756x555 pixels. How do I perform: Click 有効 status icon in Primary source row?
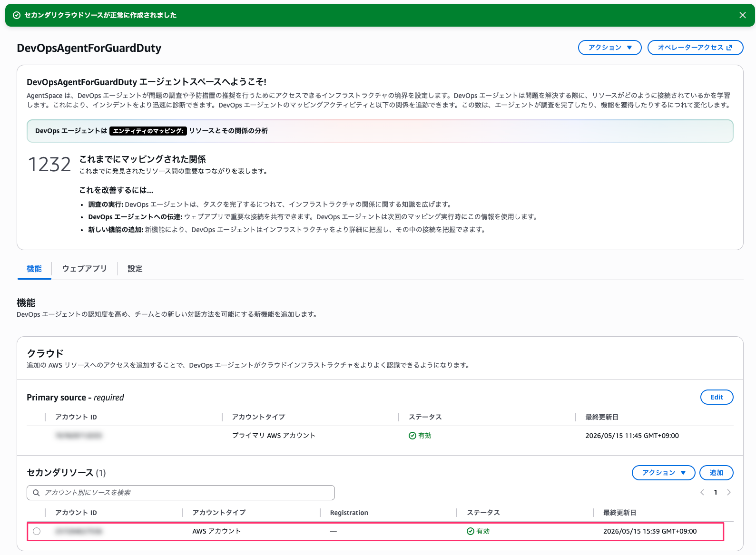pos(412,436)
